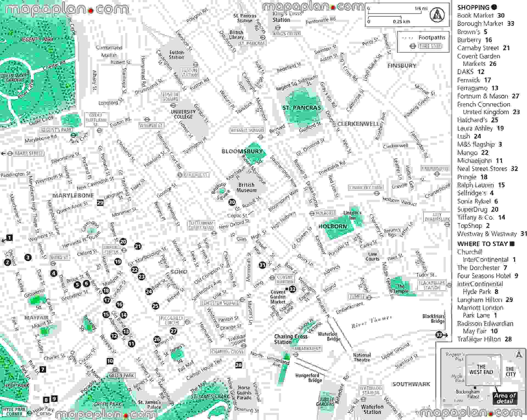The width and height of the screenshot is (527, 420).
Task: Select tube roundel beside Piccadilly Circus label
Action: [187, 321]
